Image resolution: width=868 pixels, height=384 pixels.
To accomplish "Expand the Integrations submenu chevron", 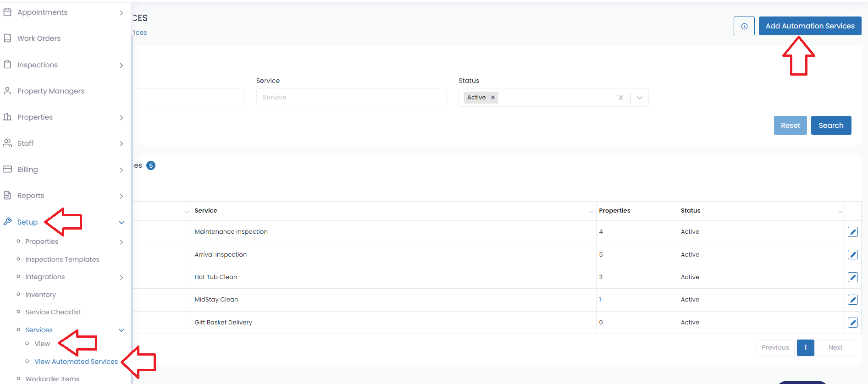I will pos(122,277).
